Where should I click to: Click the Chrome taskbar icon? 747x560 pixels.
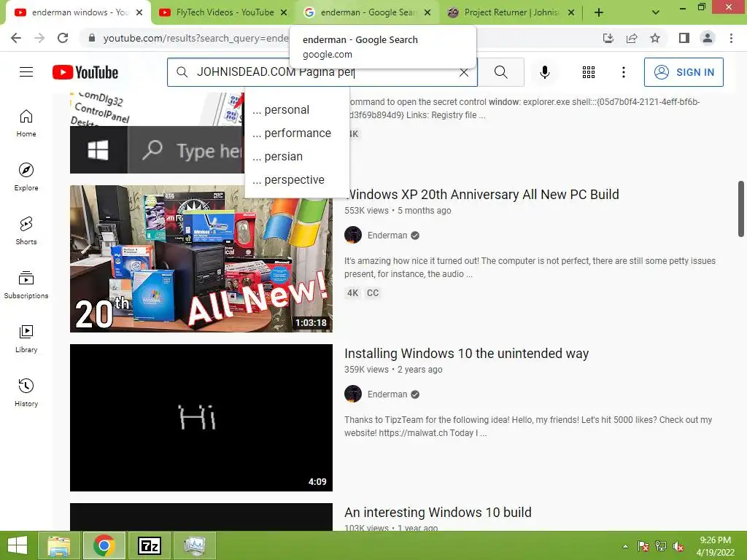click(x=104, y=545)
